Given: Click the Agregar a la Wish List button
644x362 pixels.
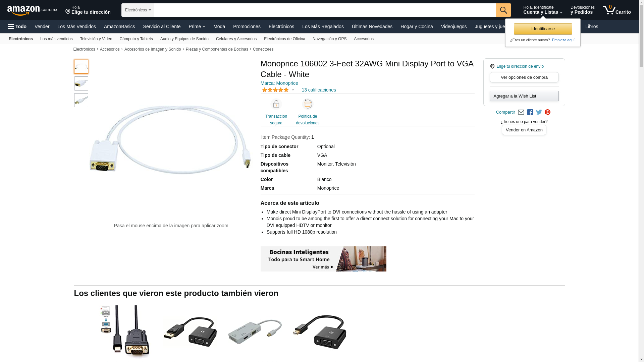Looking at the screenshot, I should tap(524, 96).
